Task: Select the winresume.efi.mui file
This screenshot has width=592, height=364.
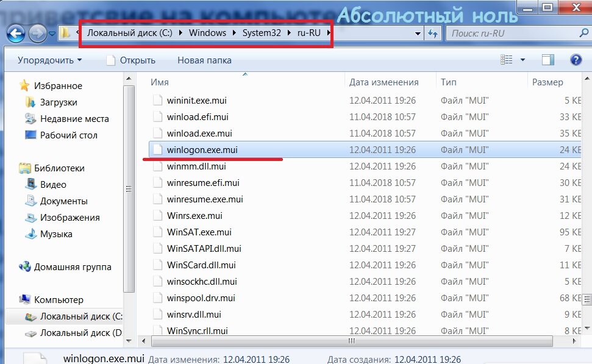Action: [x=204, y=182]
